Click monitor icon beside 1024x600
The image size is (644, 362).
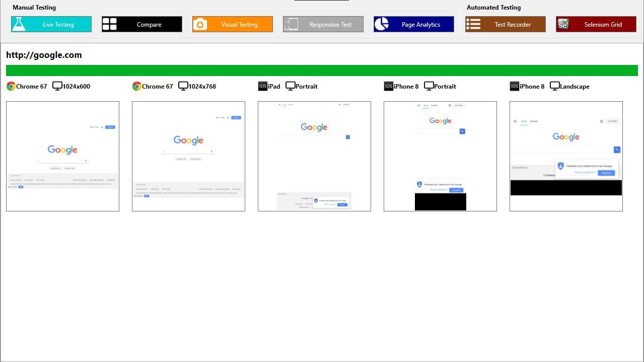[57, 86]
